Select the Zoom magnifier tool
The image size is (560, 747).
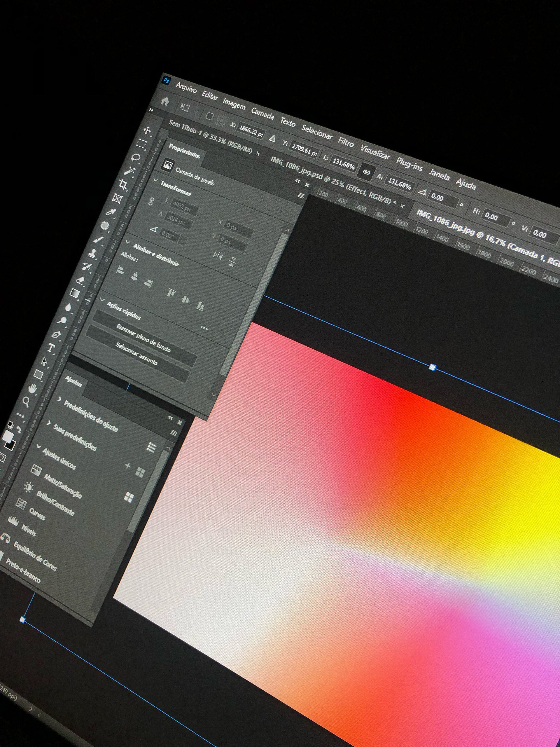26,402
